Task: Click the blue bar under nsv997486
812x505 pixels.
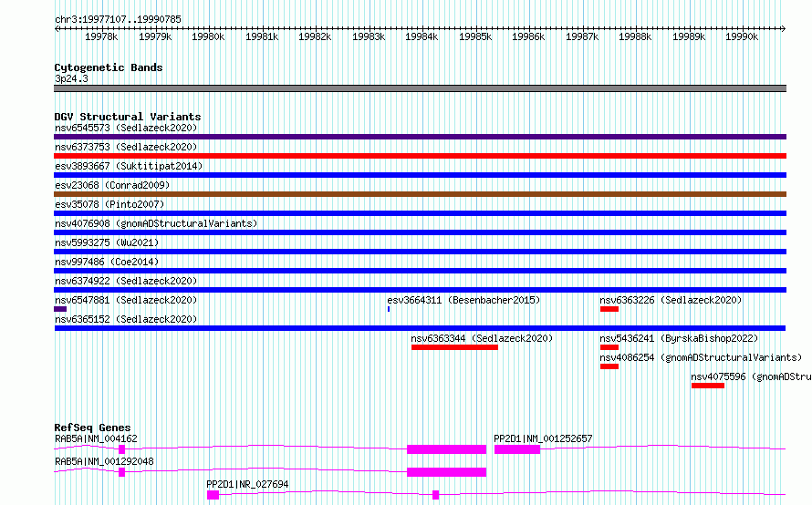Action: 420,271
